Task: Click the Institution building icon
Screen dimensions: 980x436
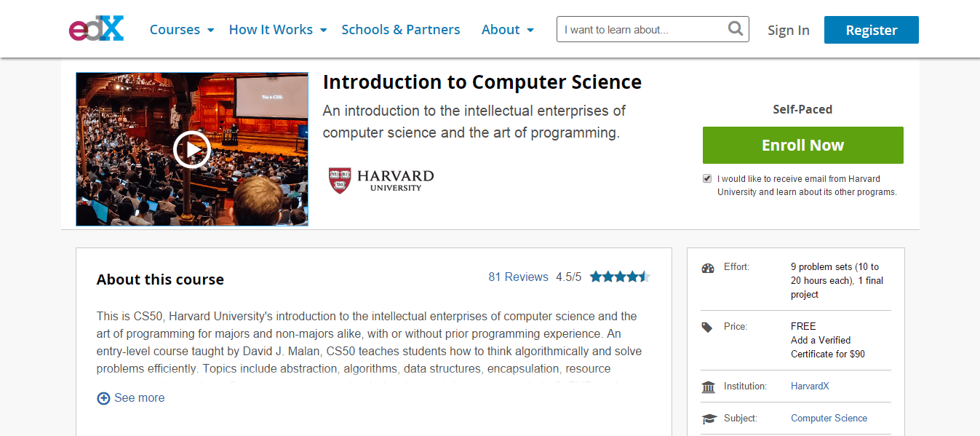Action: pos(708,387)
